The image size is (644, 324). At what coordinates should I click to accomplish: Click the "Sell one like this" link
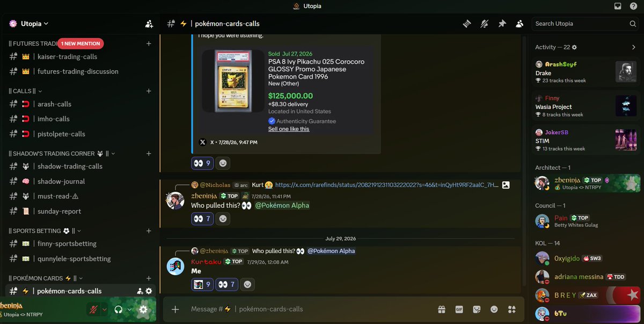(x=289, y=129)
